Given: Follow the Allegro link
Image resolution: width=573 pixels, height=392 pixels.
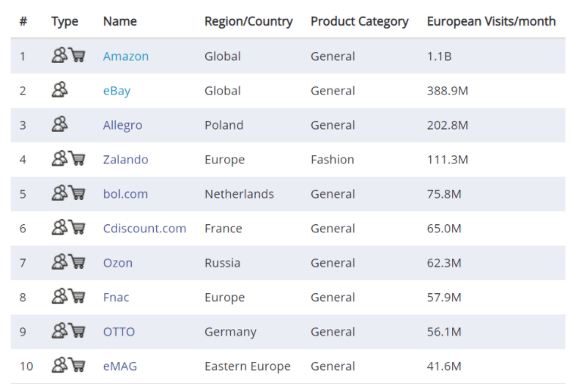Looking at the screenshot, I should (x=122, y=125).
